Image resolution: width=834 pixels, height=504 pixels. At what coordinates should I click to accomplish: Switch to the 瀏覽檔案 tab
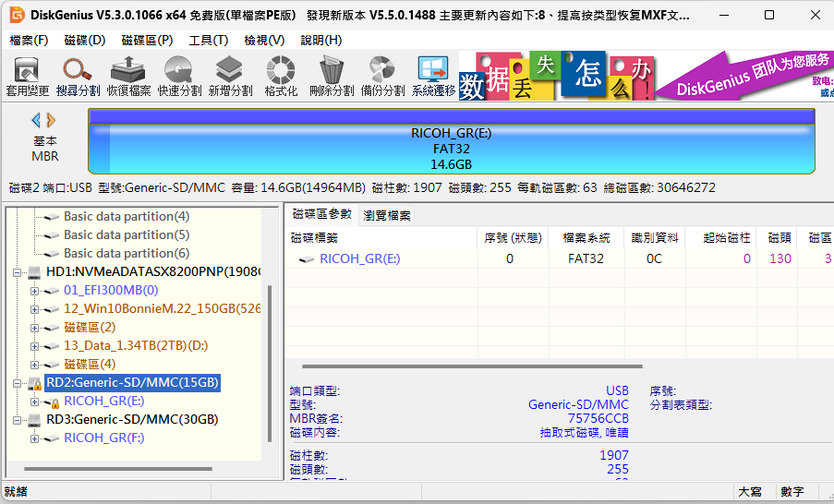coord(387,215)
